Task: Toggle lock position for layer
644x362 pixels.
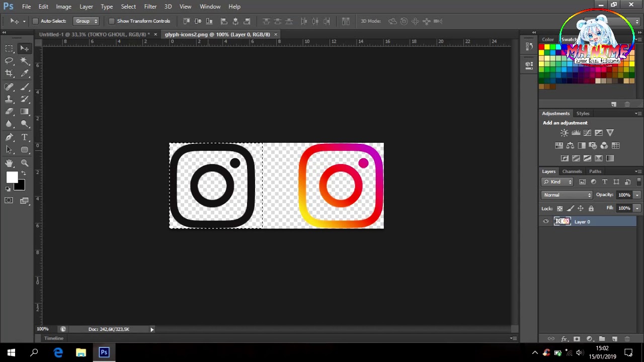Action: [581, 208]
